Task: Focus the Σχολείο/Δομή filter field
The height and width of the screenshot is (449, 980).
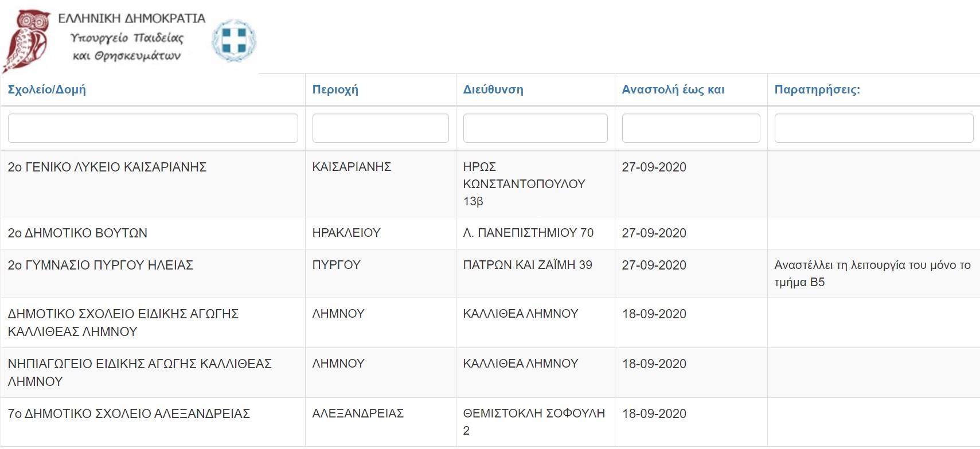Action: click(x=153, y=128)
